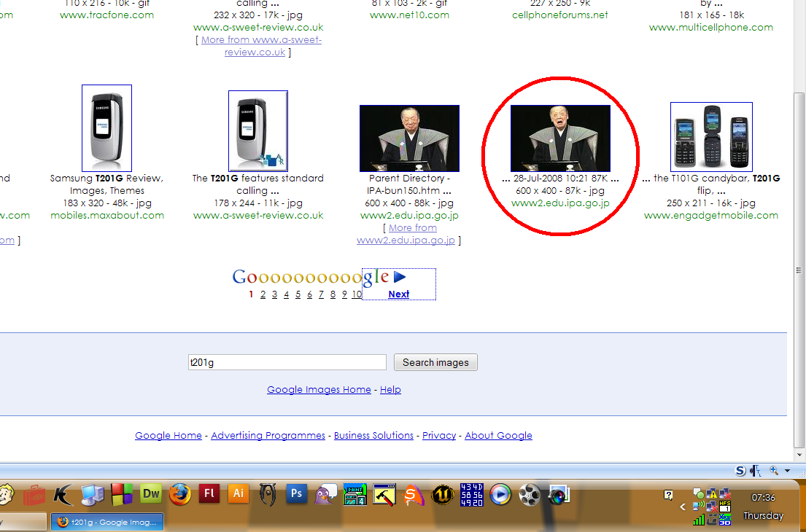
Task: Open the green status chat tray icon
Action: click(x=699, y=494)
